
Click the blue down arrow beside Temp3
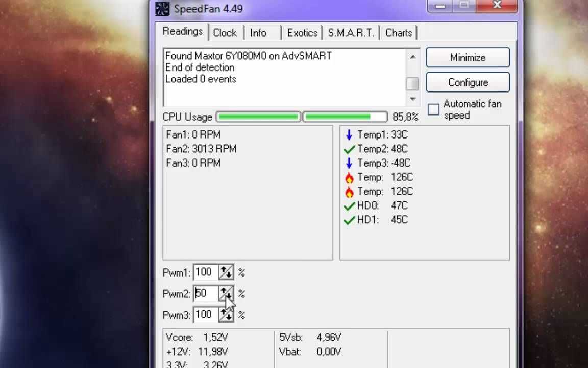coord(349,163)
